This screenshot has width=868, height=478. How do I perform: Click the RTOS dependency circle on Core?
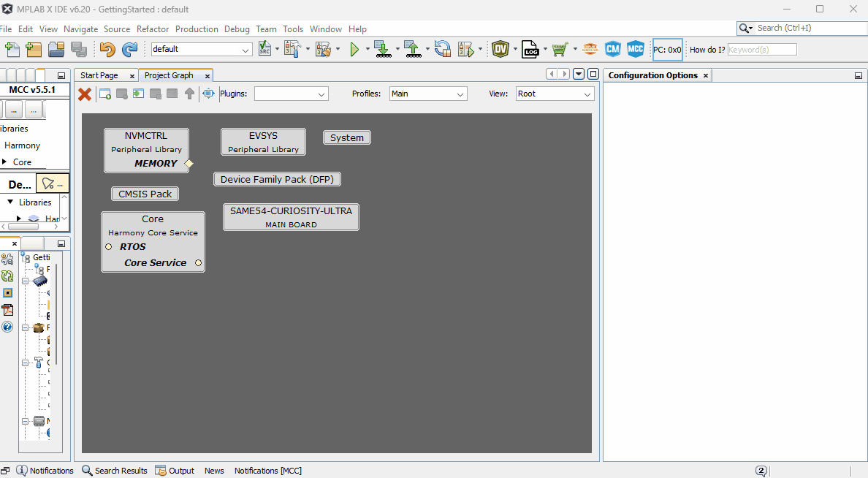click(108, 246)
